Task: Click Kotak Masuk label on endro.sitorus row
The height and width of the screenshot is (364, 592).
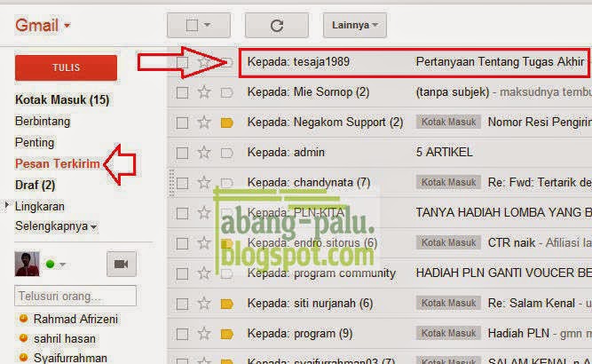Action: (448, 242)
